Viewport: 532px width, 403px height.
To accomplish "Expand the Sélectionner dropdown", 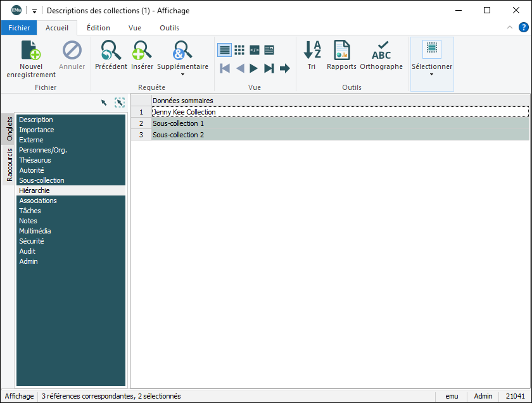I will click(432, 75).
